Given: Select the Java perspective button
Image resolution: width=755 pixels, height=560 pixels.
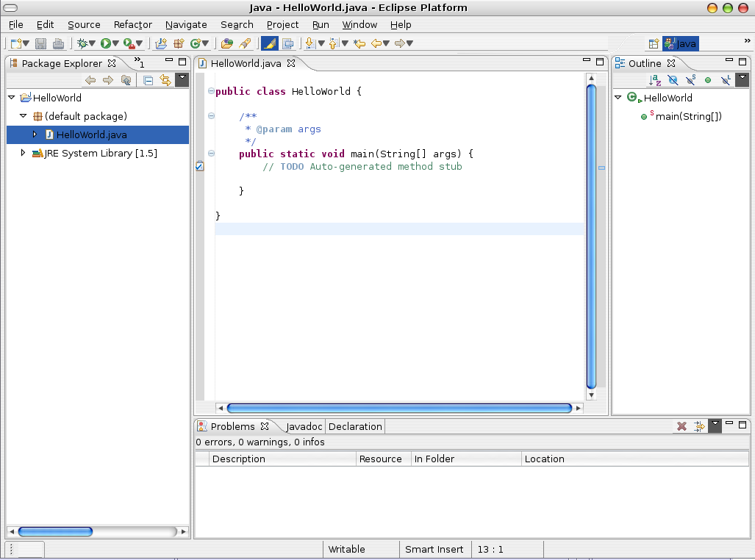Looking at the screenshot, I should (x=680, y=44).
